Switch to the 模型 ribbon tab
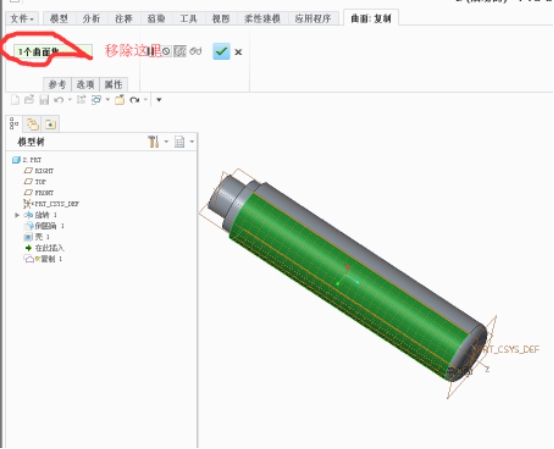Screen dimensions: 554x449 (x=59, y=18)
